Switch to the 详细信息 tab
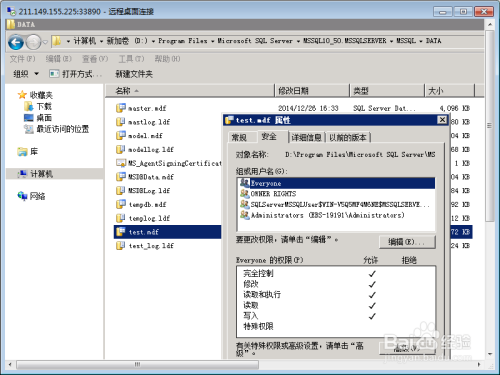The image size is (500, 375). [x=306, y=137]
